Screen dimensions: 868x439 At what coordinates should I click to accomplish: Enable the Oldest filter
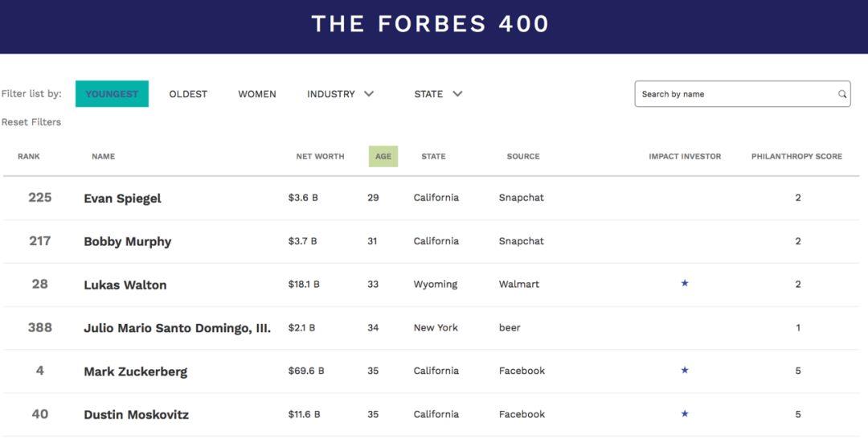point(188,94)
